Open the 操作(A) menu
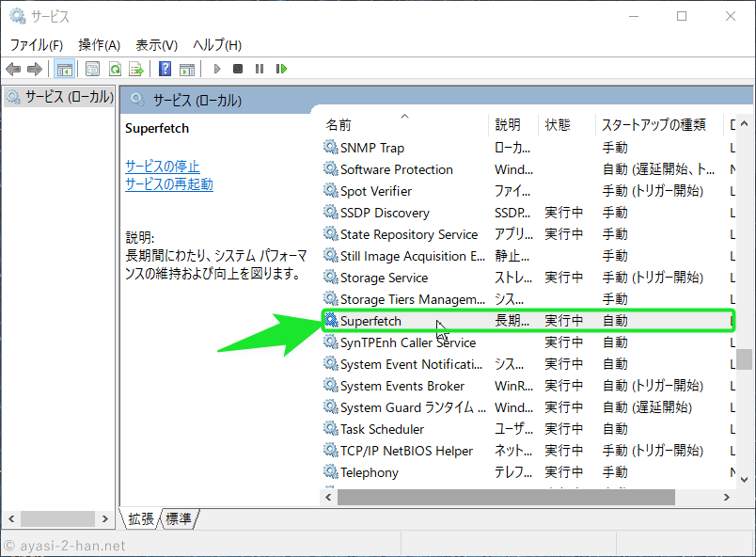The image size is (756, 557). point(99,44)
